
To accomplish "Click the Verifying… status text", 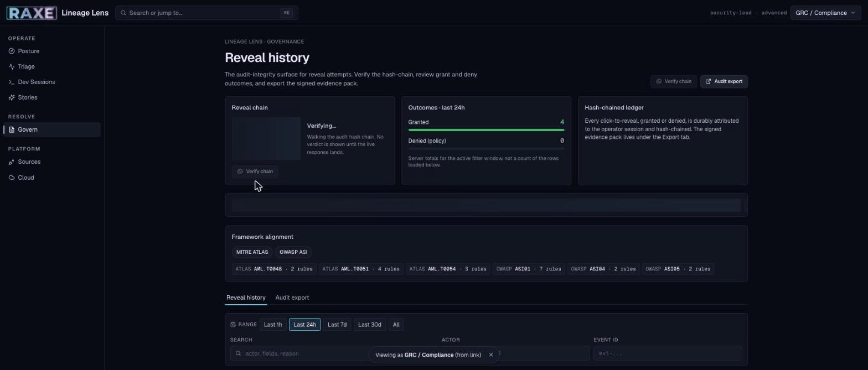I will (321, 126).
